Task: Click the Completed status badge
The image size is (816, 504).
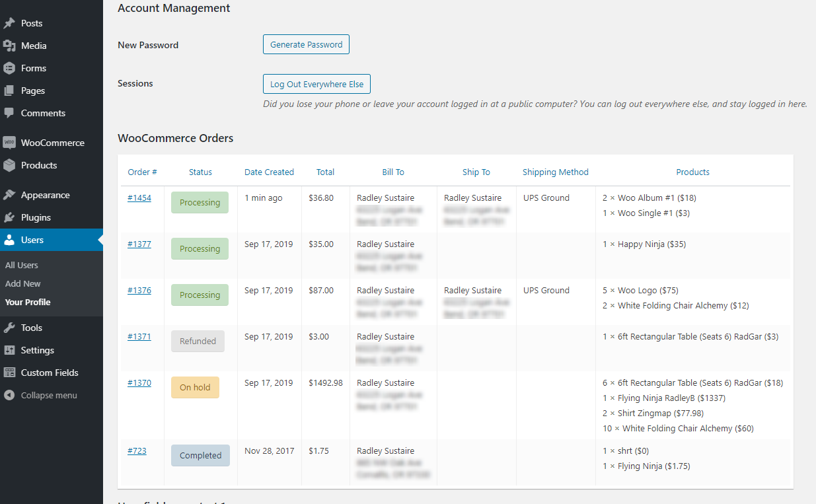Action: tap(200, 455)
